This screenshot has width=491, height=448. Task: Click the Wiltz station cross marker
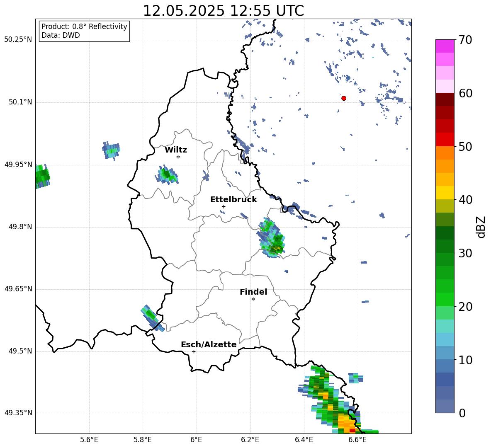tap(178, 157)
